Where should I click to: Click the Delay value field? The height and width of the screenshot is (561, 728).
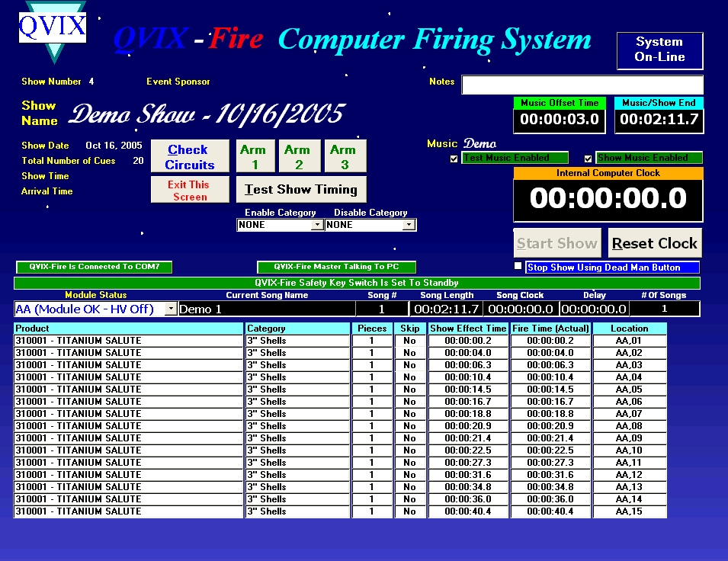[x=595, y=309]
